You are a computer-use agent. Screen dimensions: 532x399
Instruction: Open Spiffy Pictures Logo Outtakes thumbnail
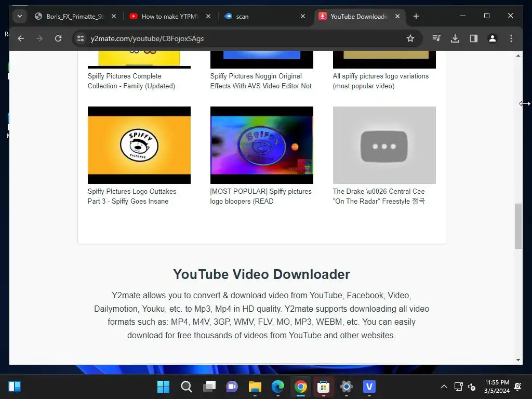pyautogui.click(x=139, y=145)
